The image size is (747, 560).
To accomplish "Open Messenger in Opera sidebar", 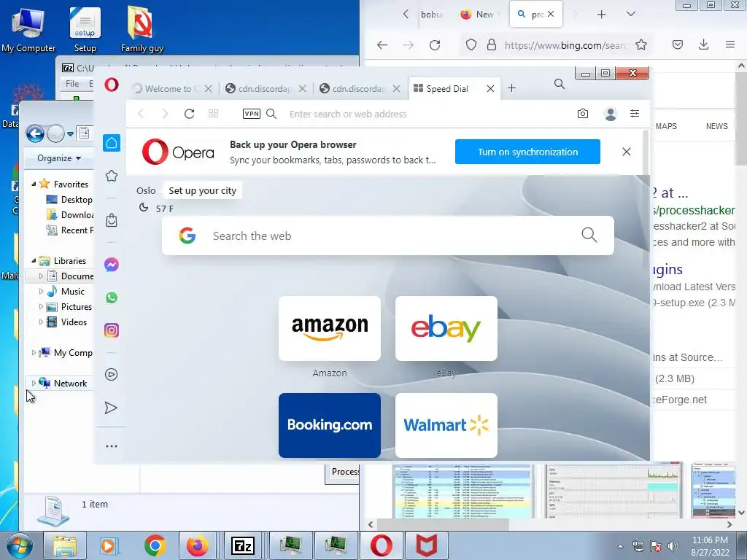I will [112, 264].
